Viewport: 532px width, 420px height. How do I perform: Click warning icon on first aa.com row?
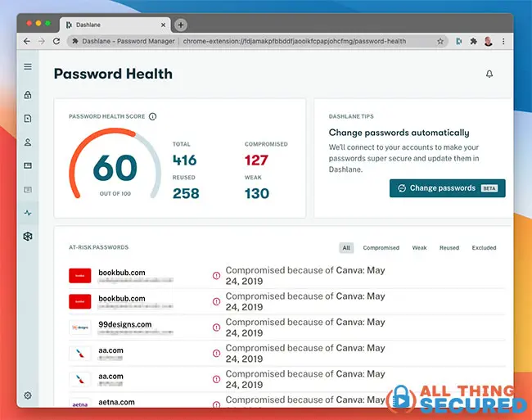click(216, 353)
